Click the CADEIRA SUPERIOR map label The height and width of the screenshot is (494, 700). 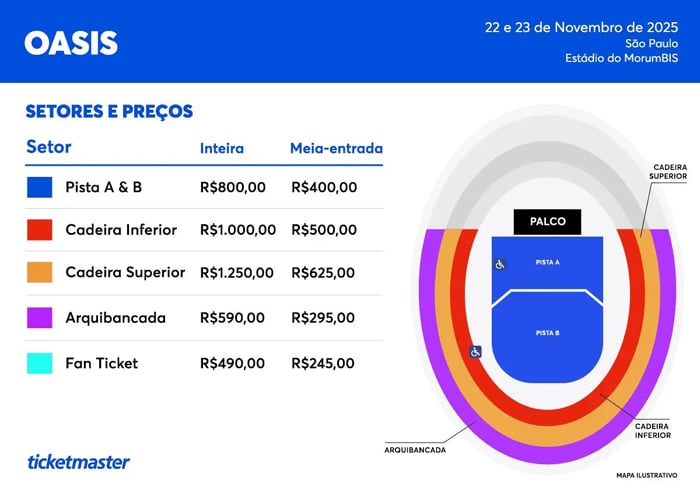click(x=669, y=171)
